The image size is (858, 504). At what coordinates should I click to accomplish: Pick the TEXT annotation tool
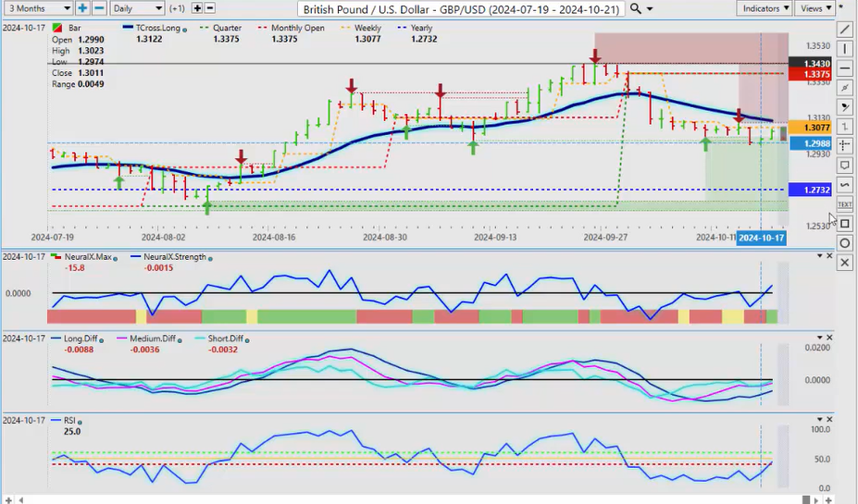pyautogui.click(x=845, y=203)
